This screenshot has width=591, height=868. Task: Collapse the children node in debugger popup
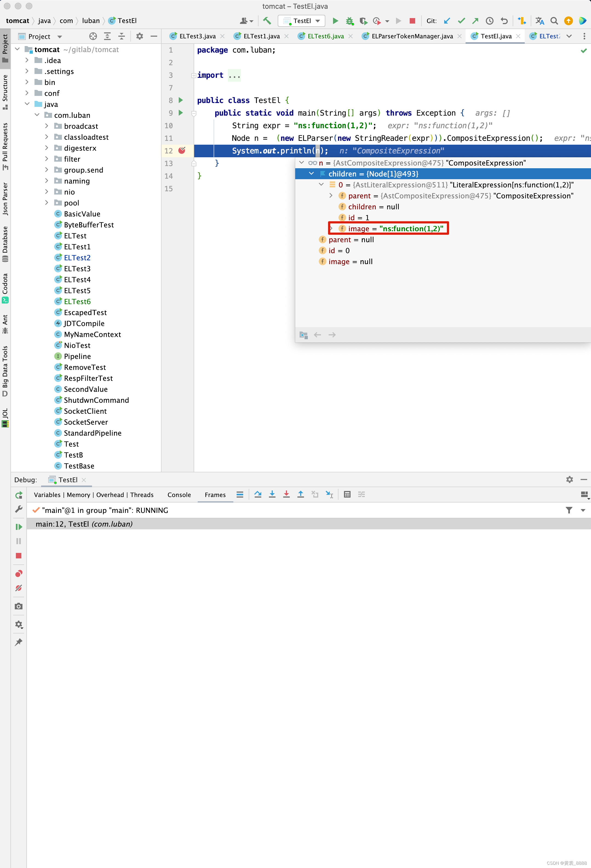click(311, 174)
